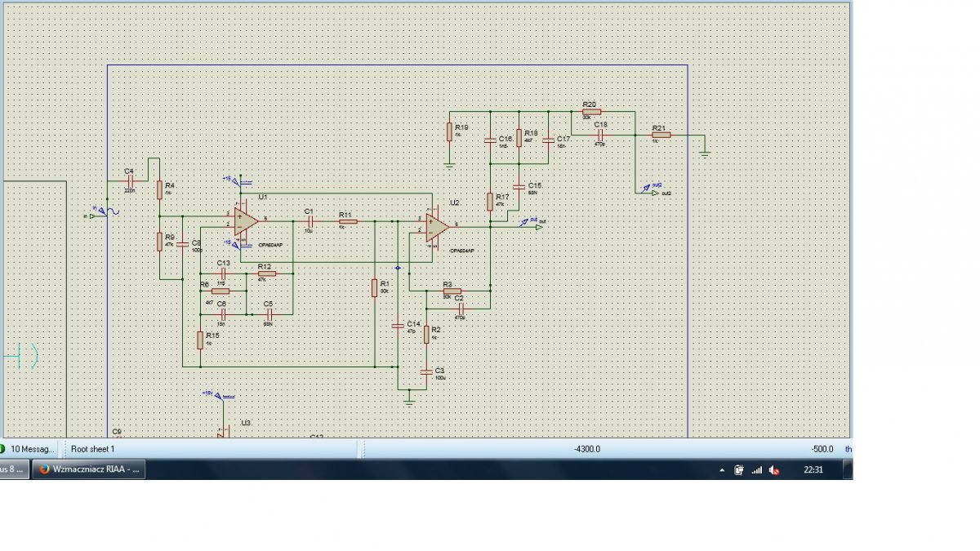
Task: Select capacitor C13
Action: (x=222, y=273)
